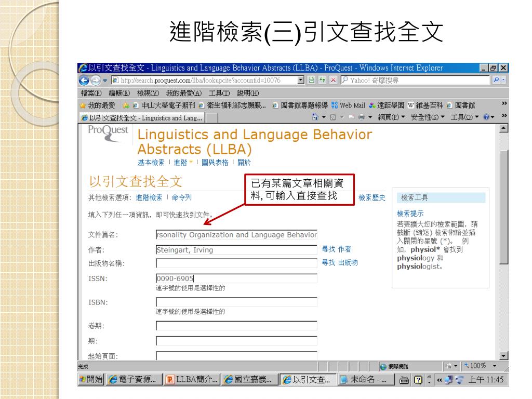This screenshot has height=399, width=532.
Task: Click the 命令列 command line link
Action: pyautogui.click(x=181, y=197)
